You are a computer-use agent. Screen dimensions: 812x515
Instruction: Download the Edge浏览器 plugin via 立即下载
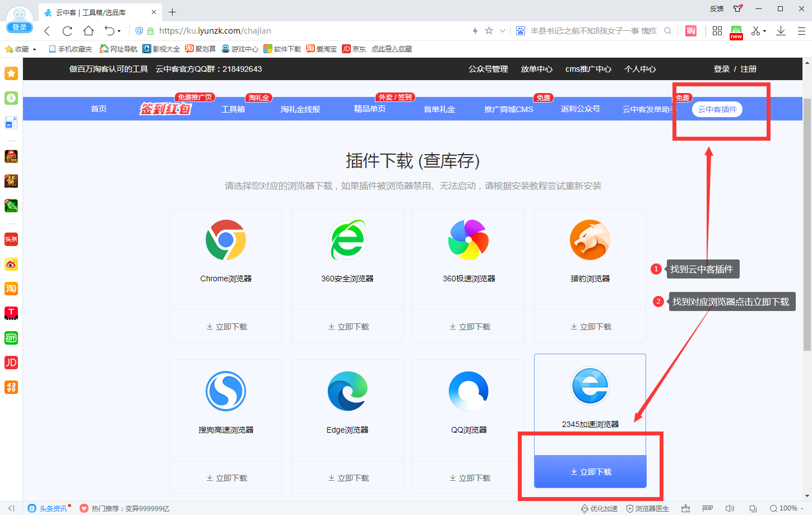(348, 477)
